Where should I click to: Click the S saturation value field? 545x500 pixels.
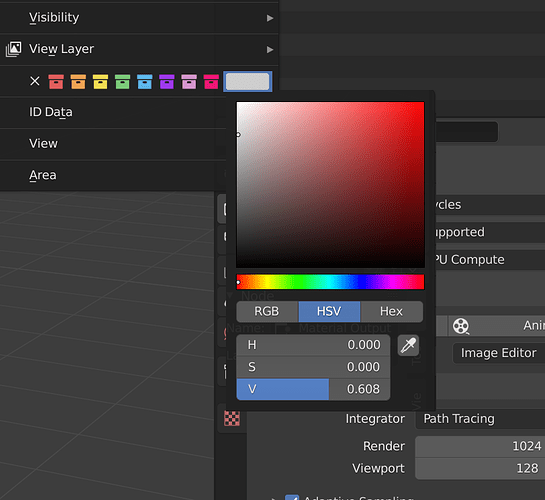(313, 367)
